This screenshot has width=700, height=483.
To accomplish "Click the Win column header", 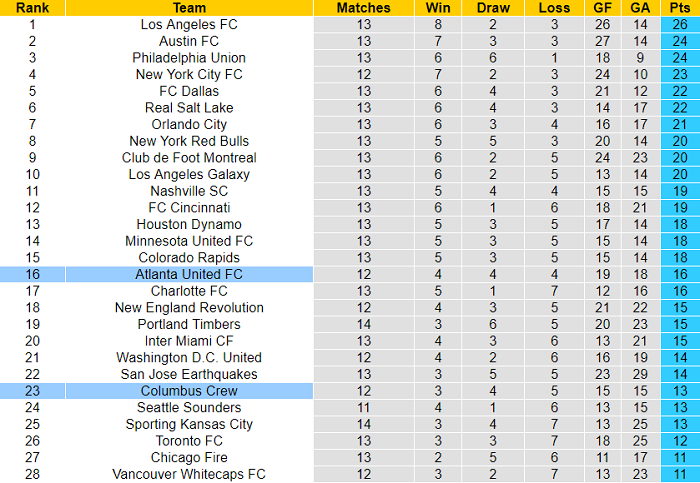I will tap(437, 7).
